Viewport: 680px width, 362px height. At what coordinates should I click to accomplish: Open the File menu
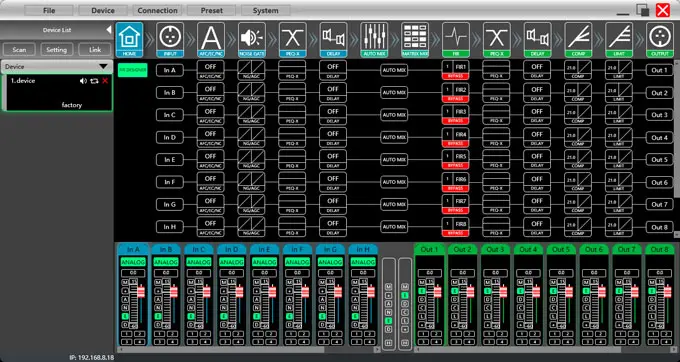pos(49,10)
